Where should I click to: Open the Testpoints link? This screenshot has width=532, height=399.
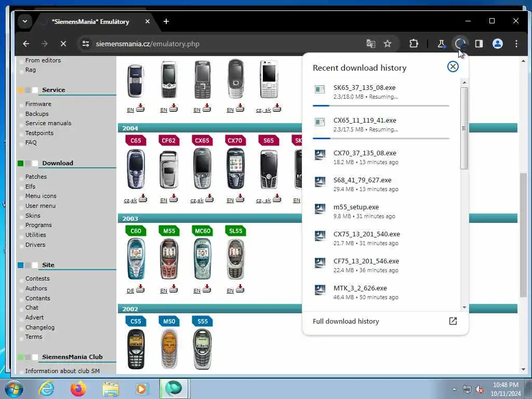coord(39,133)
